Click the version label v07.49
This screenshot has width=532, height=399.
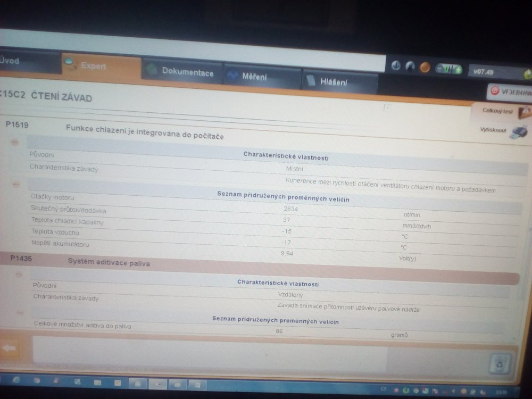pyautogui.click(x=484, y=72)
